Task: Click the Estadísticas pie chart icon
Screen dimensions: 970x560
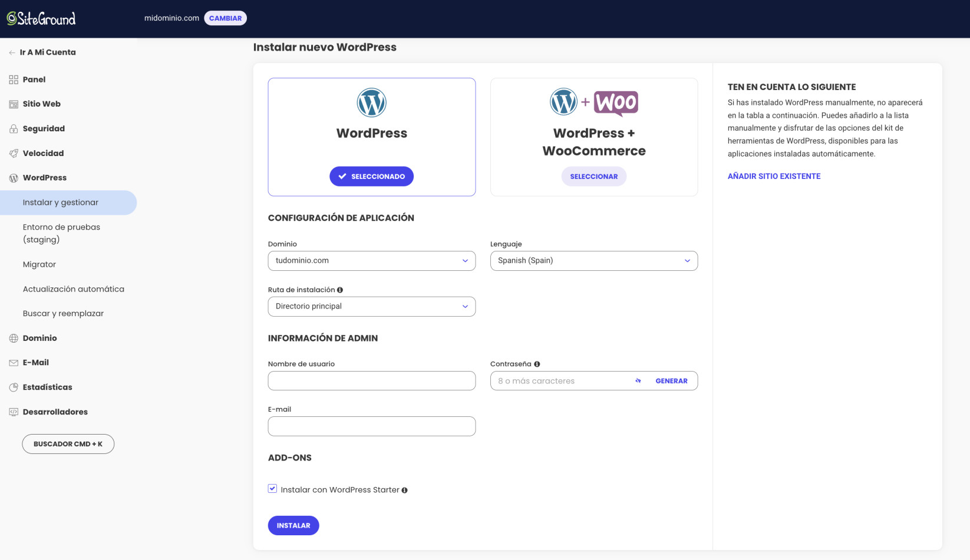Action: point(14,387)
